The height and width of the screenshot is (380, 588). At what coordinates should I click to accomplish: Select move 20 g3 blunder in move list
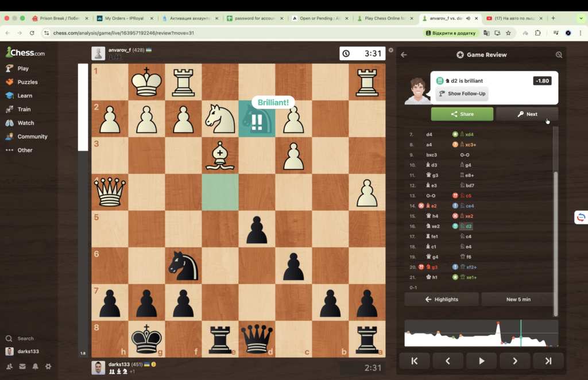(432, 267)
